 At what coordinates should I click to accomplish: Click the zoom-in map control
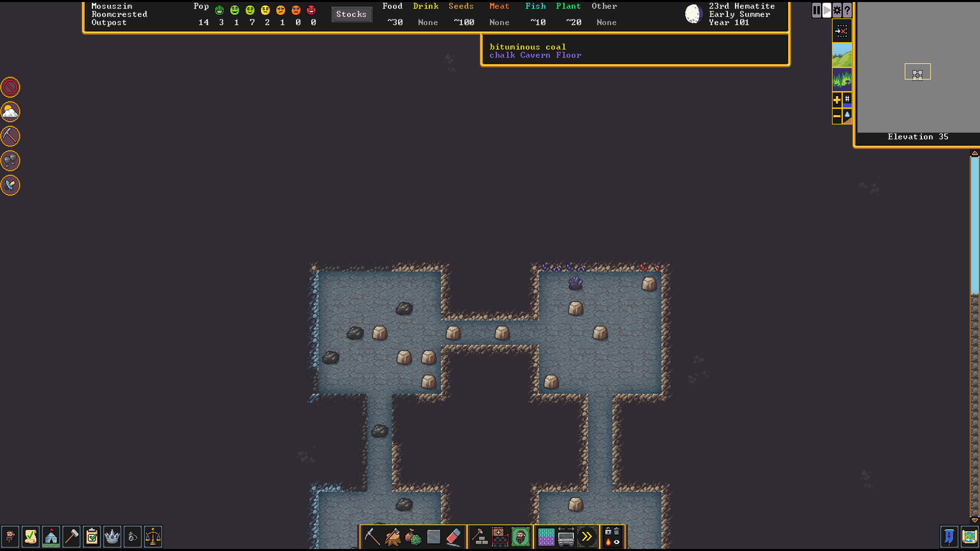[837, 99]
